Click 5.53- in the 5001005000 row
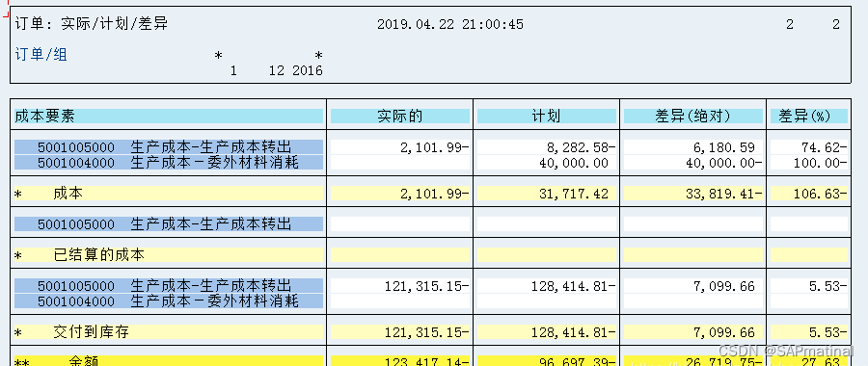Image resolution: width=868 pixels, height=366 pixels. pos(828,286)
